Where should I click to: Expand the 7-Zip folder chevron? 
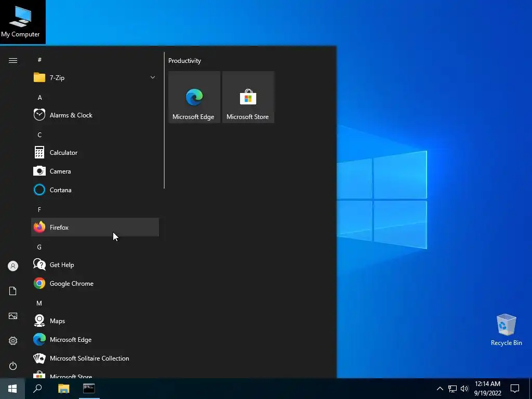click(x=153, y=78)
